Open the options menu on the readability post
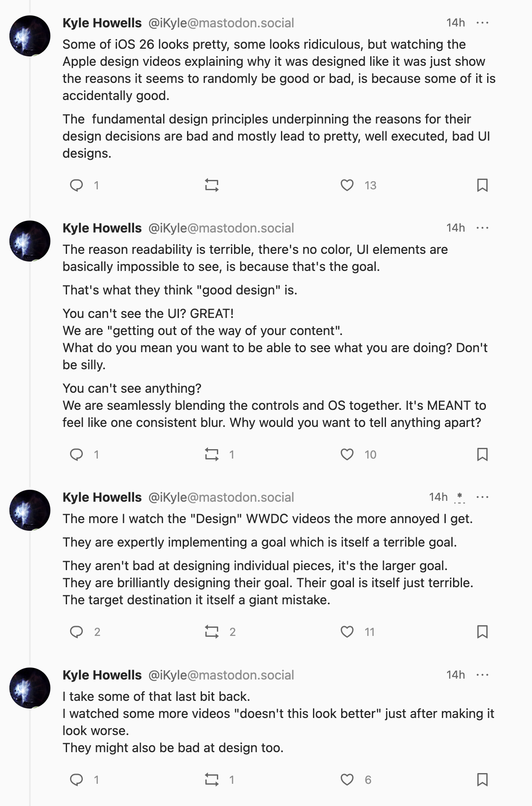532x806 pixels. pyautogui.click(x=482, y=228)
